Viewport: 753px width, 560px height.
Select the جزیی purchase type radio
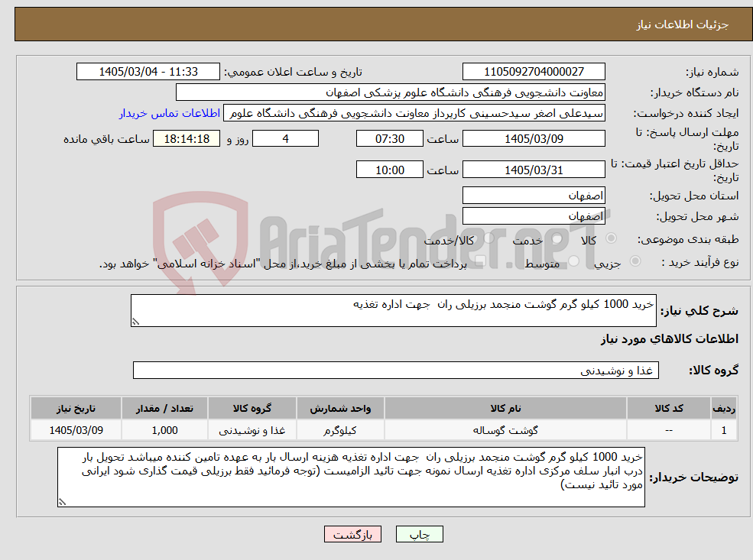(635, 261)
